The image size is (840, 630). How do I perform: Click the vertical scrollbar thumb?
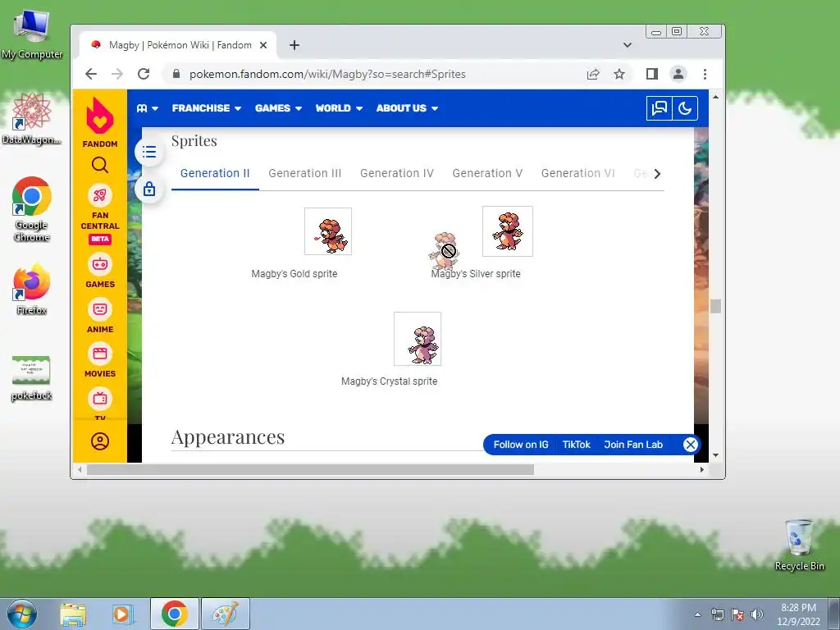715,306
